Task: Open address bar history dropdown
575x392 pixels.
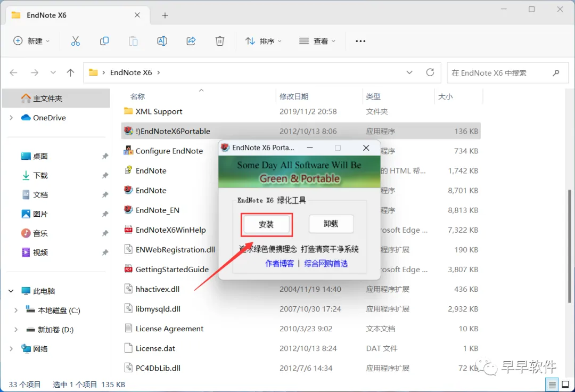Action: point(409,72)
